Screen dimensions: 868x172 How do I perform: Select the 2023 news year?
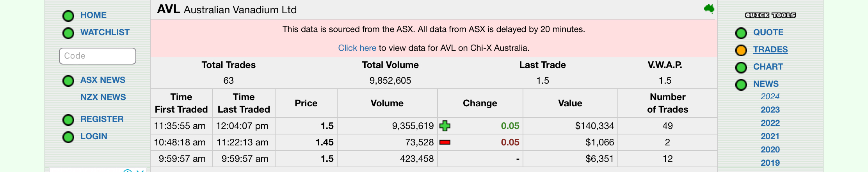(x=770, y=110)
